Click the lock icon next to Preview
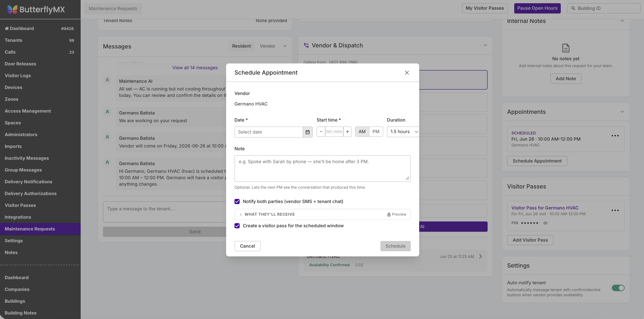Viewport: 644px width, 319px height. click(389, 214)
